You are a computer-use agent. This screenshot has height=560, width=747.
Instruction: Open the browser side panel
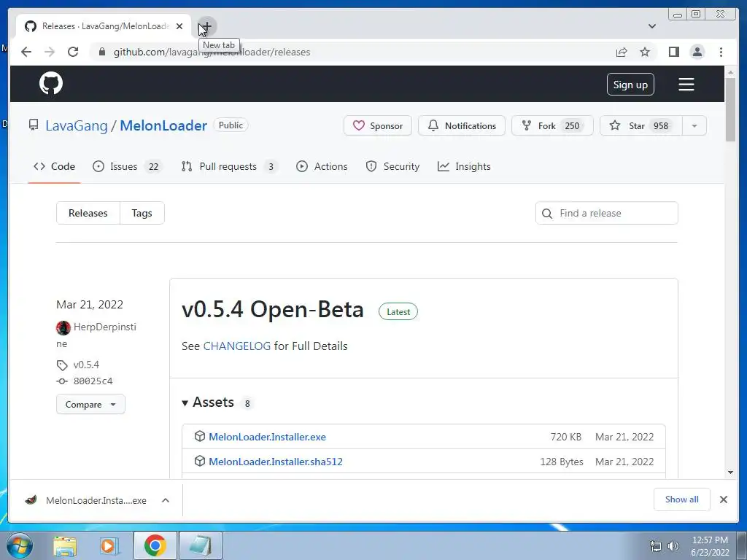coord(673,52)
